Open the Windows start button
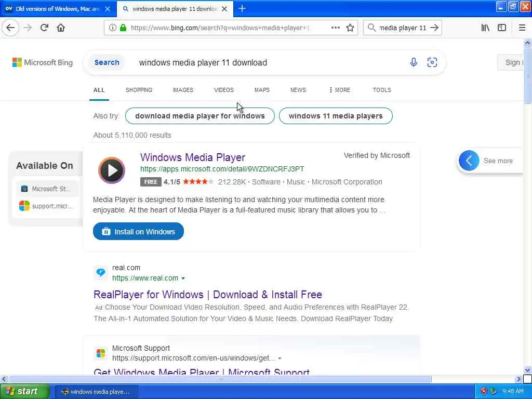The height and width of the screenshot is (399, 532). click(24, 392)
